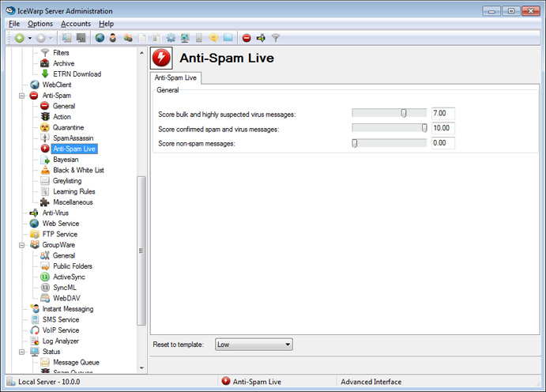
Task: Select VoIP Service in the tree
Action: [61, 330]
